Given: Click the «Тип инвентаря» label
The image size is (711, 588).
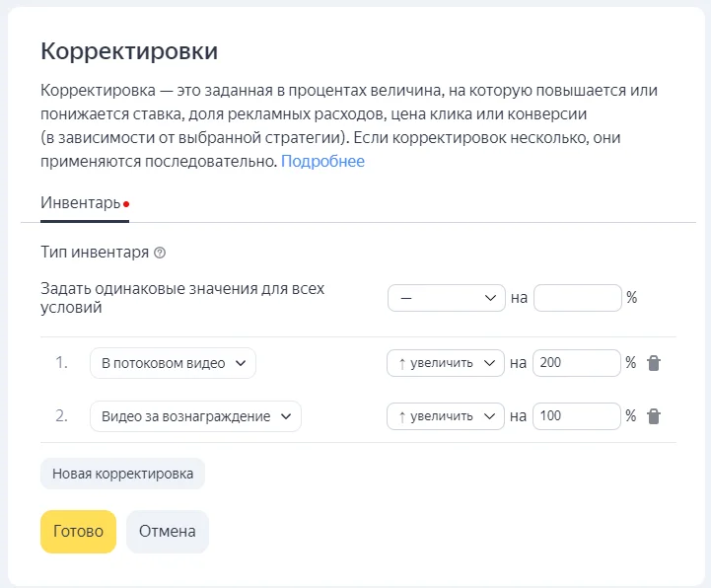Looking at the screenshot, I should pos(95,252).
